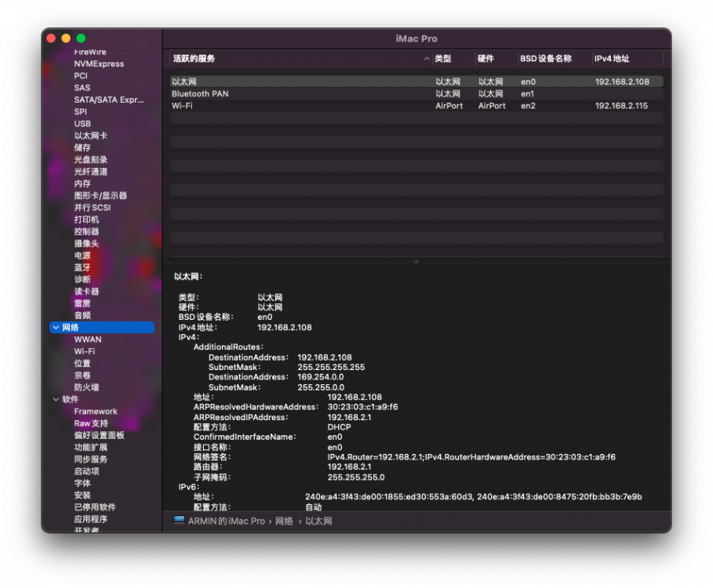Select 雷雳 in the sidebar
Screen dimensions: 713x588
click(82, 303)
